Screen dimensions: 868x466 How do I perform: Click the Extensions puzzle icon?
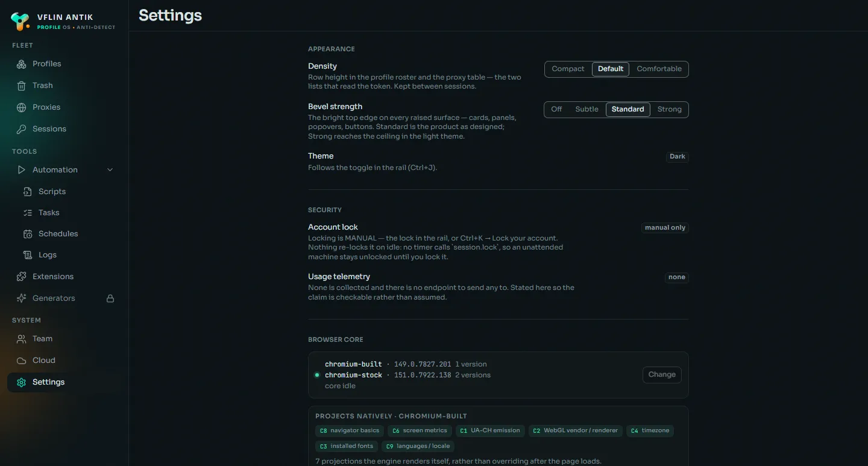[22, 277]
